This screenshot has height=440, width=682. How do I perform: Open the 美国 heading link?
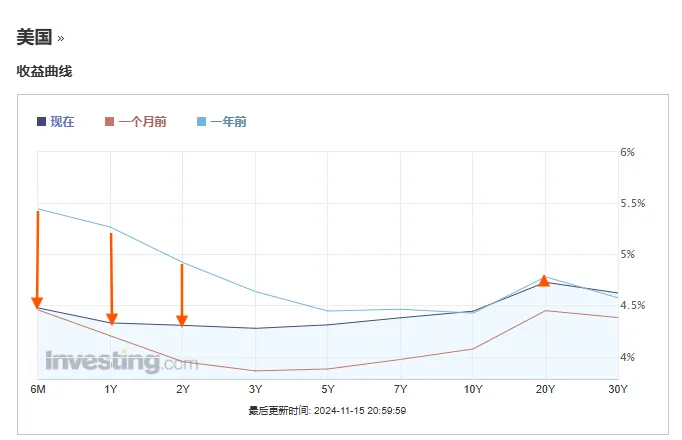click(x=34, y=37)
